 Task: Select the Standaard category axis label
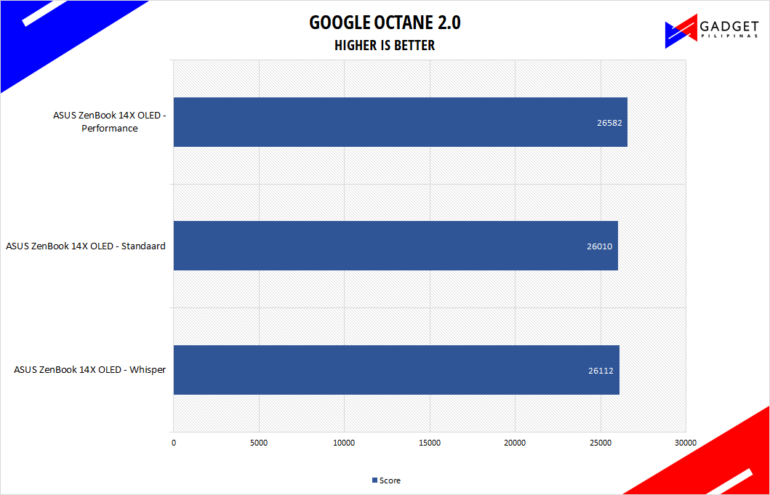click(86, 246)
